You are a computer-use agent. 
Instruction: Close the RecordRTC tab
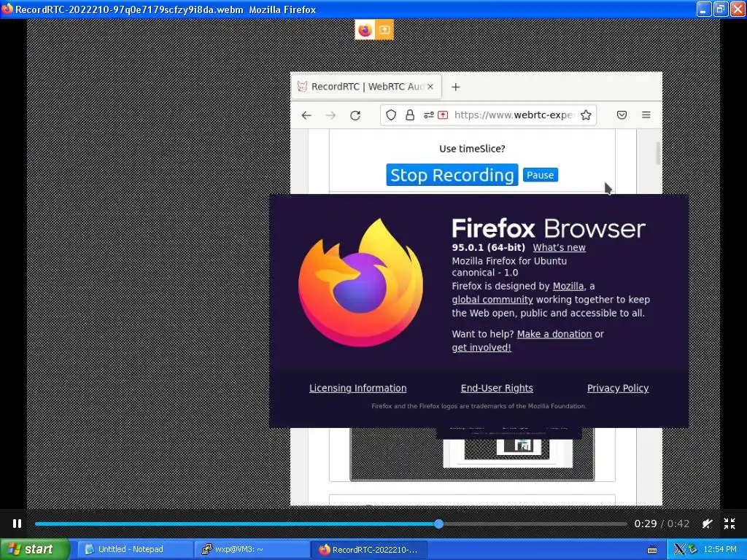(430, 87)
